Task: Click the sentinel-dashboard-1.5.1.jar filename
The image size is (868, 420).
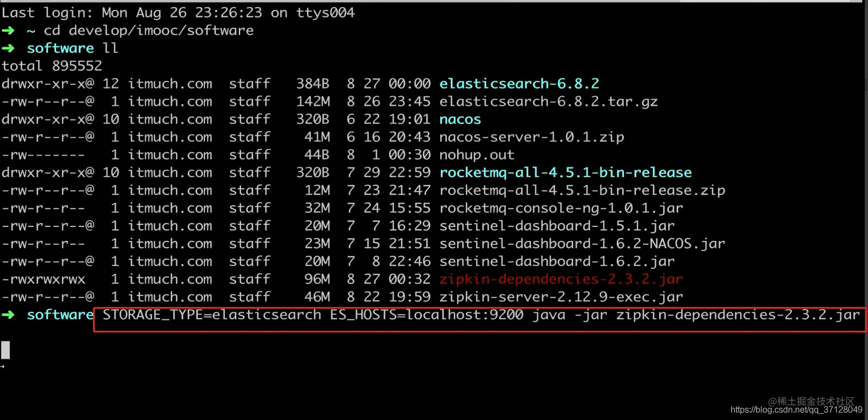Action: 557,226
